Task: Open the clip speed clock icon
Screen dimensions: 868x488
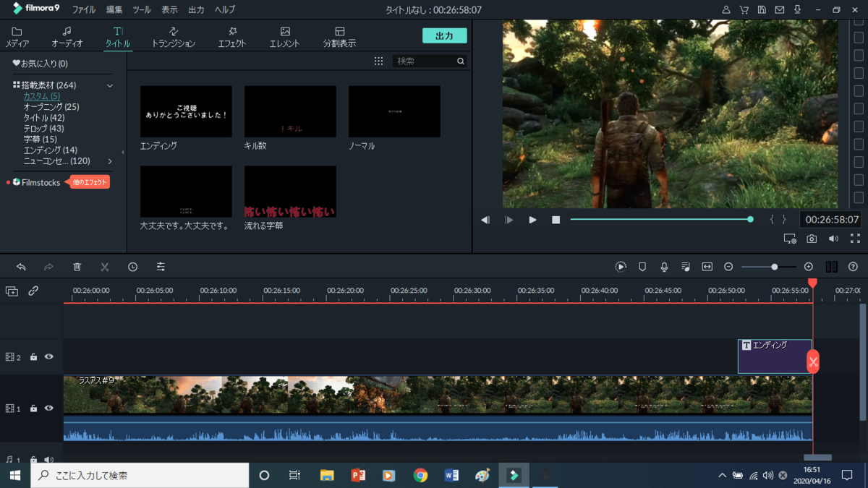Action: 133,267
